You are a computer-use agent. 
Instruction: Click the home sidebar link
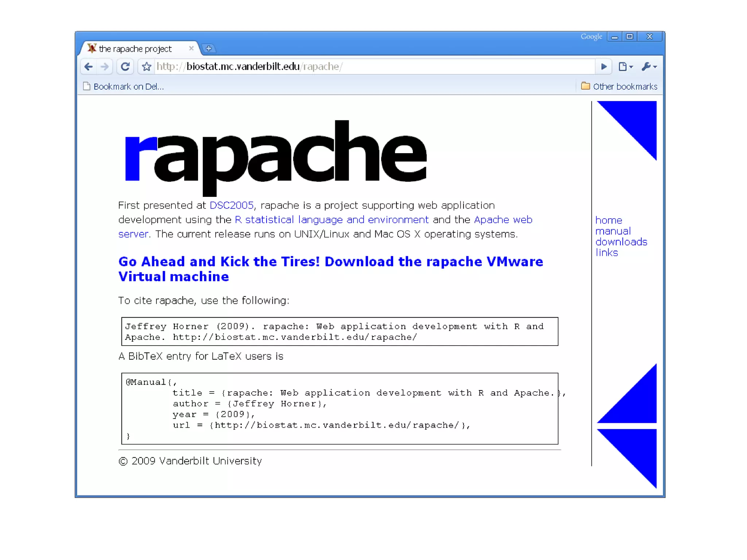[608, 220]
